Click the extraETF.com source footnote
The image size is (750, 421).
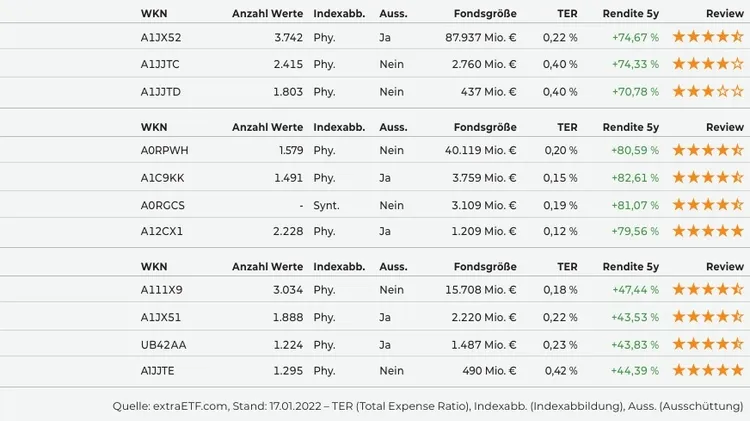[428, 406]
